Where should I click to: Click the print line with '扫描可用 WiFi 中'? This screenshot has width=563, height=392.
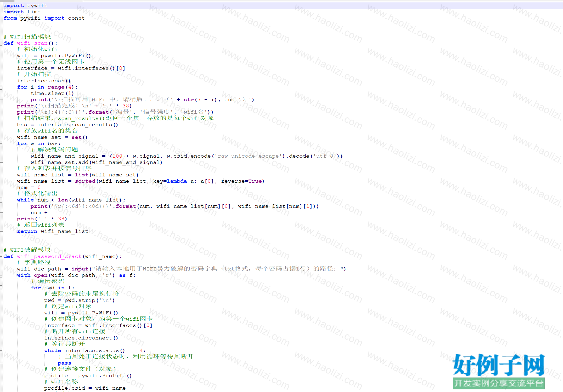tap(142, 100)
